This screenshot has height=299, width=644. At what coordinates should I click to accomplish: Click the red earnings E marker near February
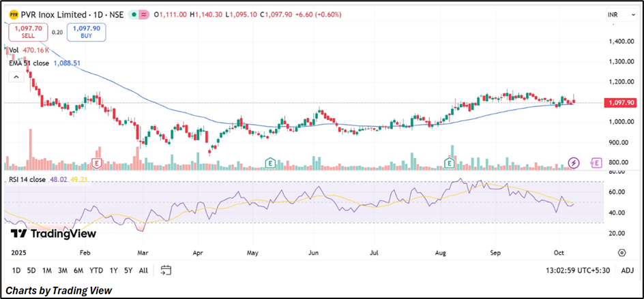click(x=97, y=163)
